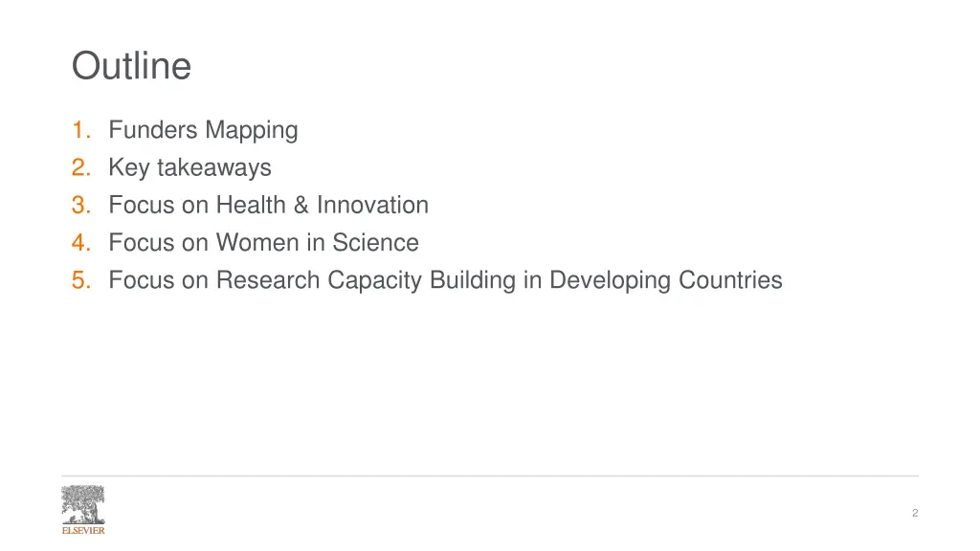Screen dimensions: 980x551
Task: Click the slide page number 2
Action: coord(915,513)
